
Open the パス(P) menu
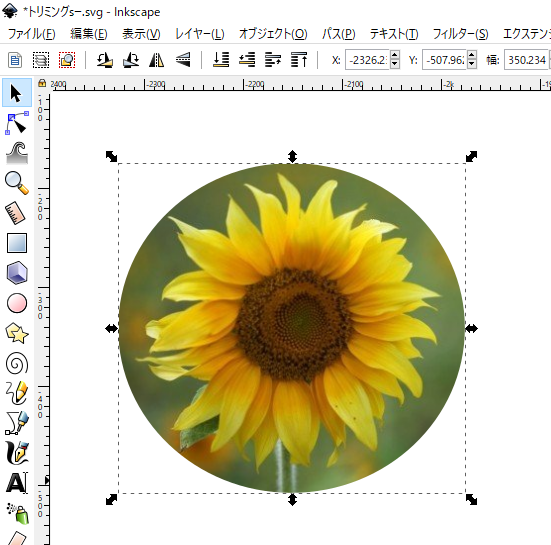pyautogui.click(x=339, y=34)
